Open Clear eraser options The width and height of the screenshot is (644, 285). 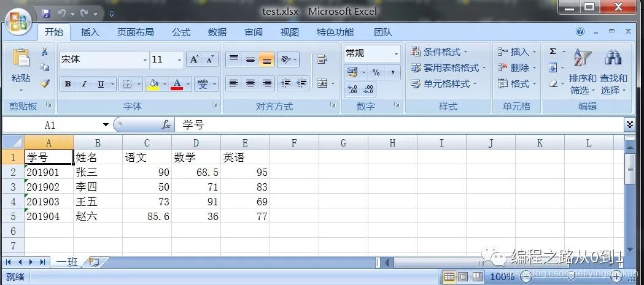coord(553,83)
